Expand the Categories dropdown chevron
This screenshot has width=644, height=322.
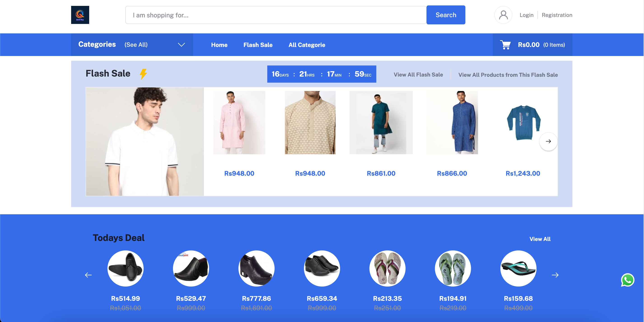point(181,45)
